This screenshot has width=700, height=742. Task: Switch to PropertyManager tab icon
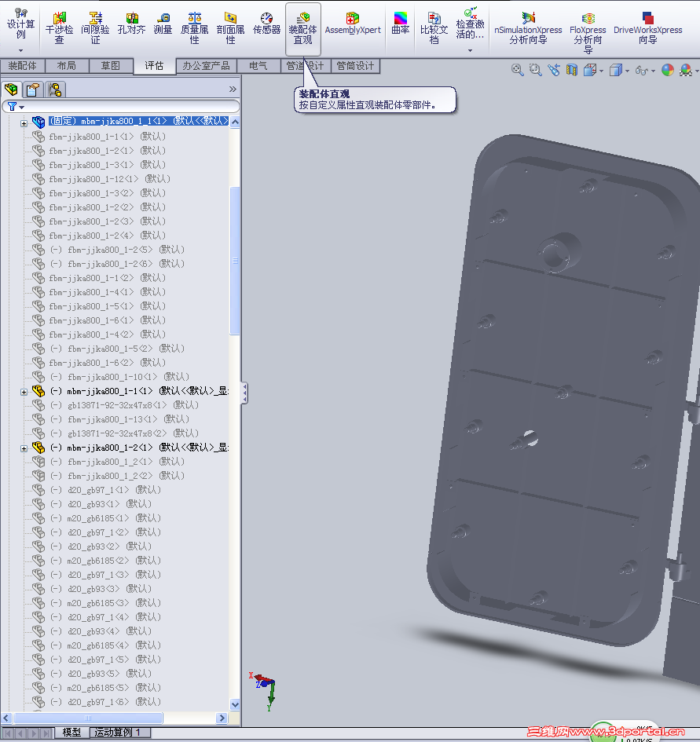click(33, 90)
